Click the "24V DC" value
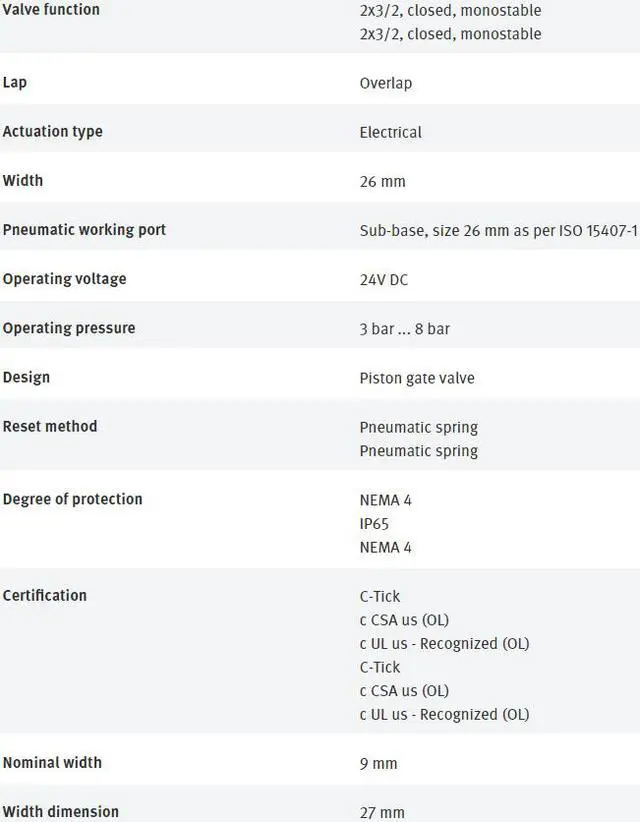 384,280
